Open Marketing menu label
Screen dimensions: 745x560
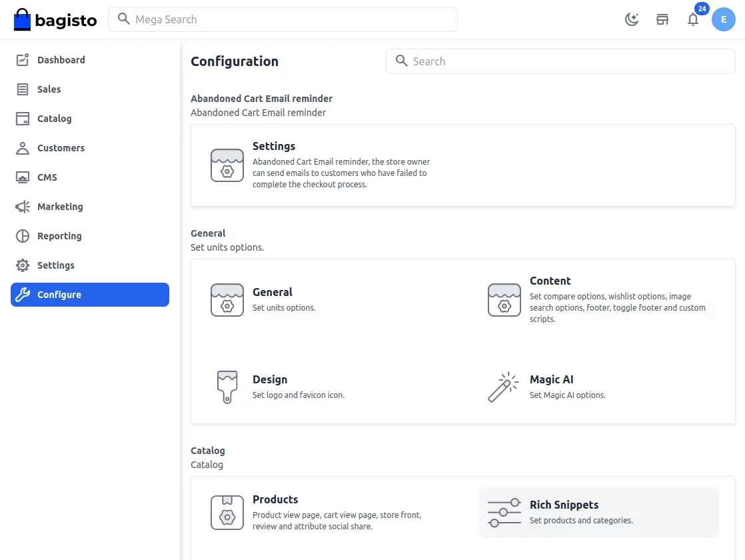61,207
